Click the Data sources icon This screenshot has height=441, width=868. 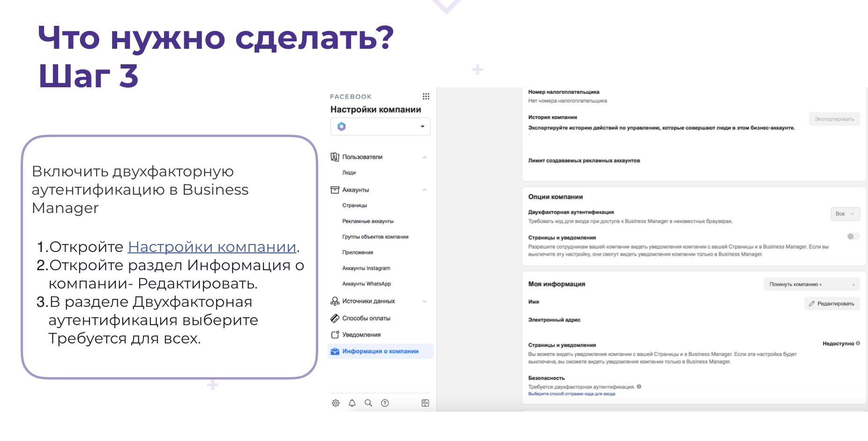[x=335, y=301]
